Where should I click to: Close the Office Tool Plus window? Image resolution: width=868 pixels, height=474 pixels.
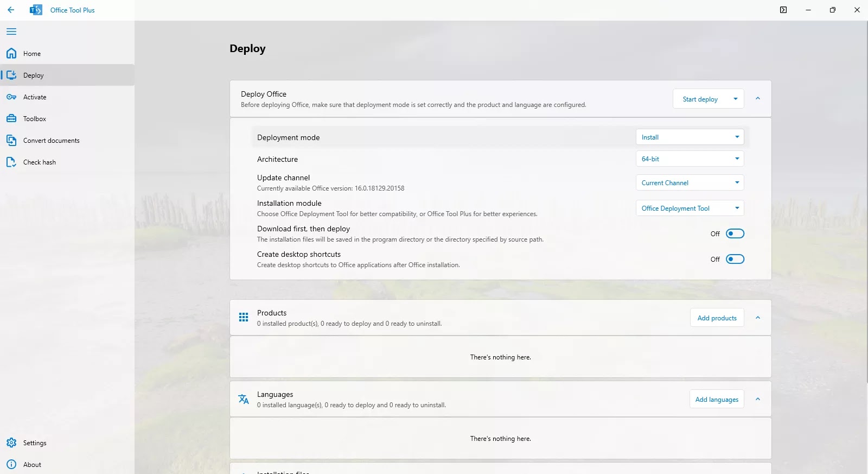coord(857,10)
